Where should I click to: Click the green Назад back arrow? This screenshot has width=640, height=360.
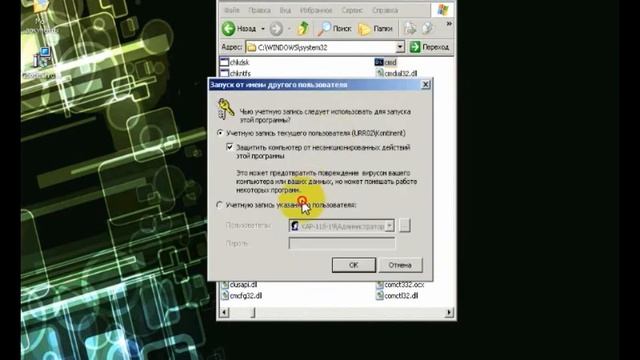tap(229, 29)
